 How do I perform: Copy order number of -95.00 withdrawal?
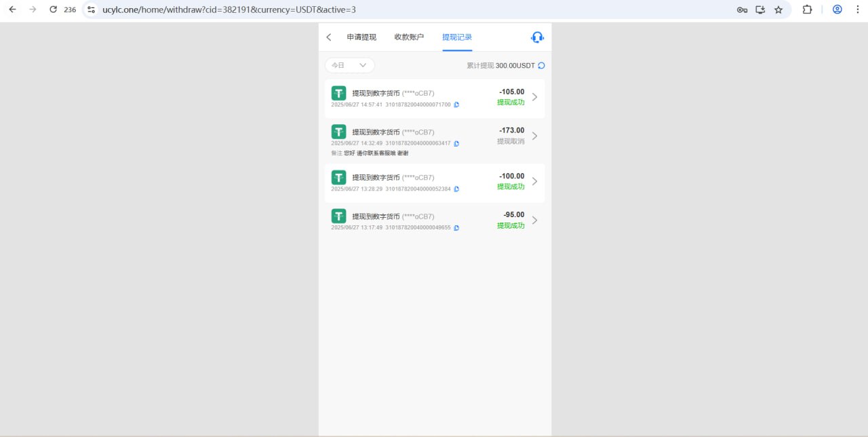point(456,228)
